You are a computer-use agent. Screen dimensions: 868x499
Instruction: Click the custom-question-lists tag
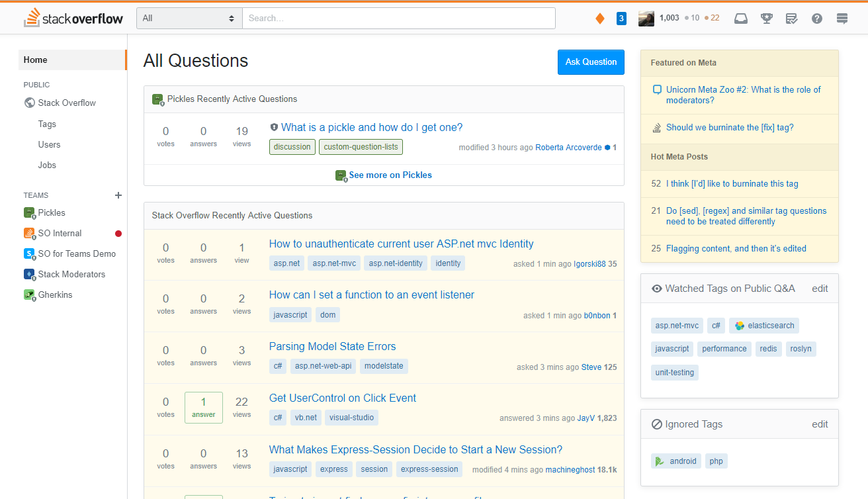click(361, 147)
